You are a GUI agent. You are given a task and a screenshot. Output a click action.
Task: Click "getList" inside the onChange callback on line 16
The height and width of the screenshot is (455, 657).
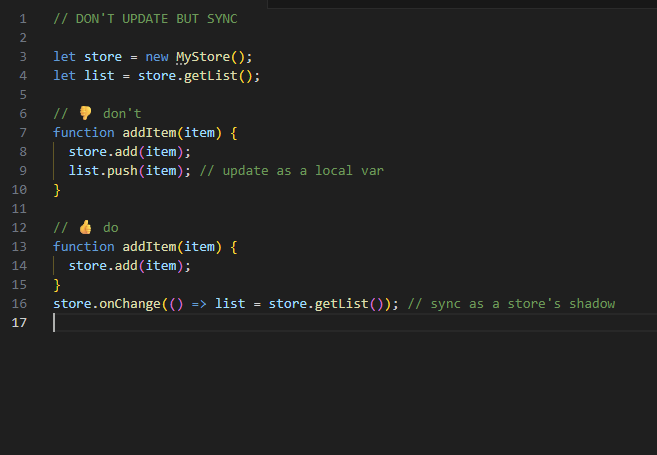tap(342, 304)
